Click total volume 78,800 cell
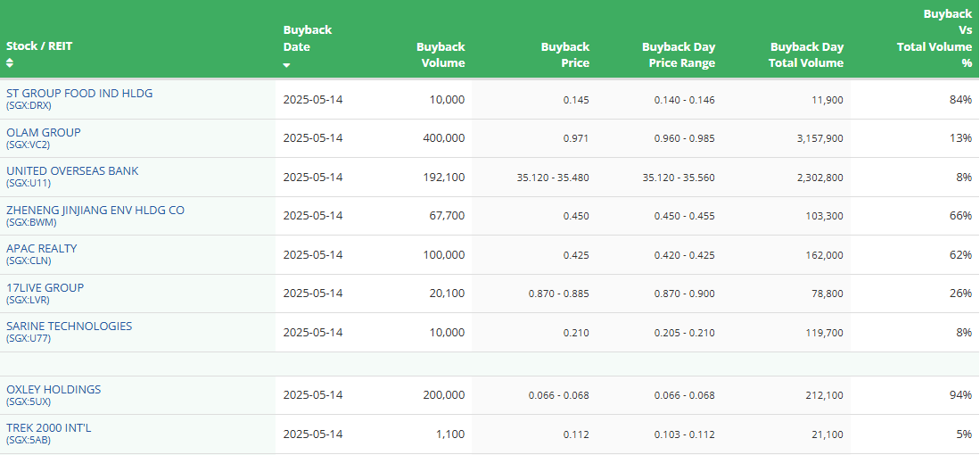Viewport: 980px width, 455px height. point(828,294)
